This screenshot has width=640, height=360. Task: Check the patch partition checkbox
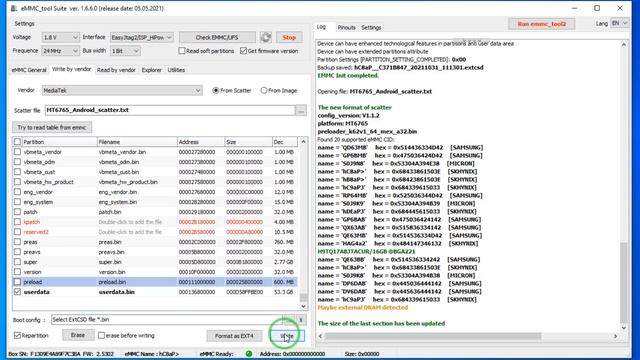point(17,212)
